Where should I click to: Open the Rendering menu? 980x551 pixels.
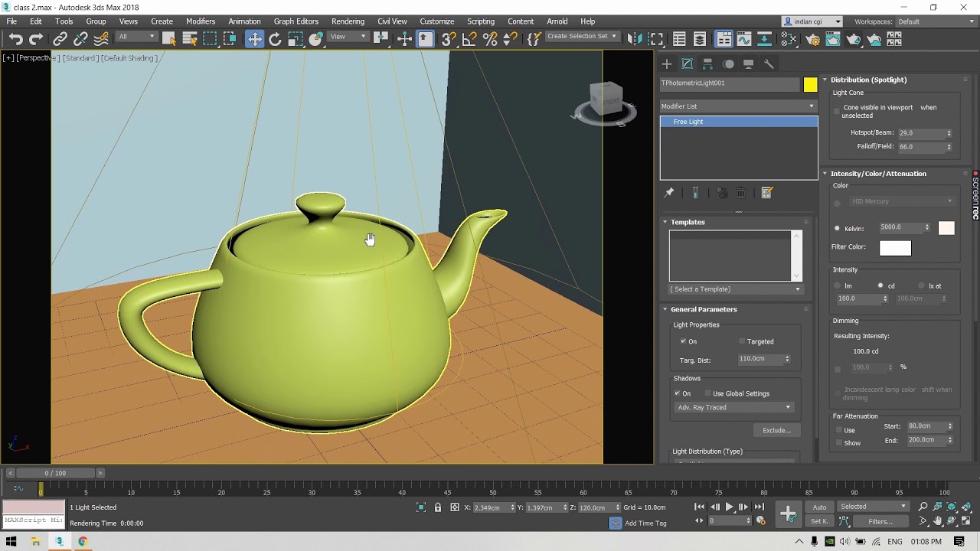(x=348, y=21)
